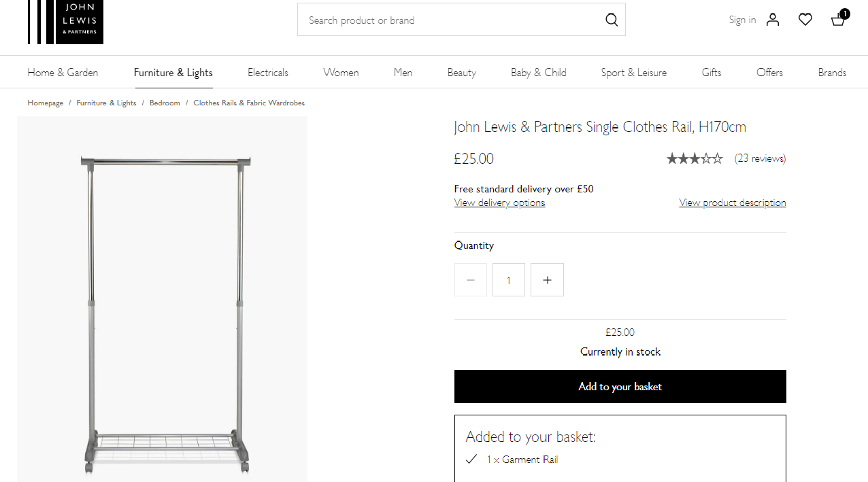
Task: Click the Bedroom breadcrumb link
Action: 165,103
